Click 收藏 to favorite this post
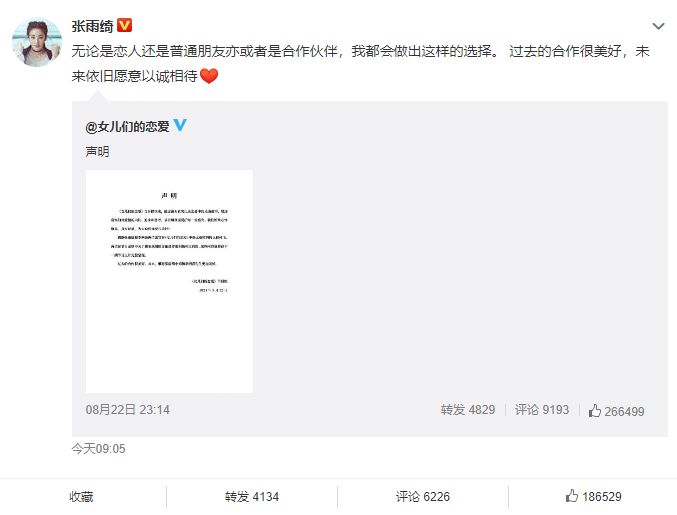677x515 pixels. [x=81, y=497]
